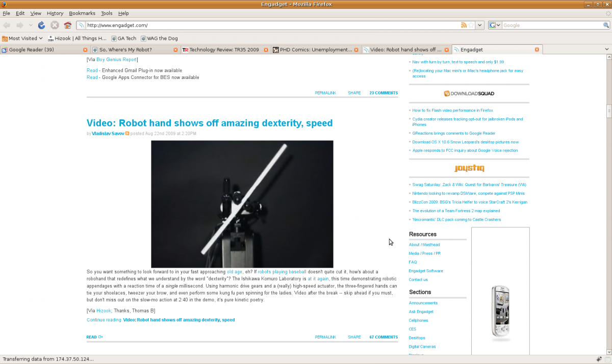This screenshot has height=364, width=612.
Task: Open the Bookmarks menu
Action: [82, 13]
